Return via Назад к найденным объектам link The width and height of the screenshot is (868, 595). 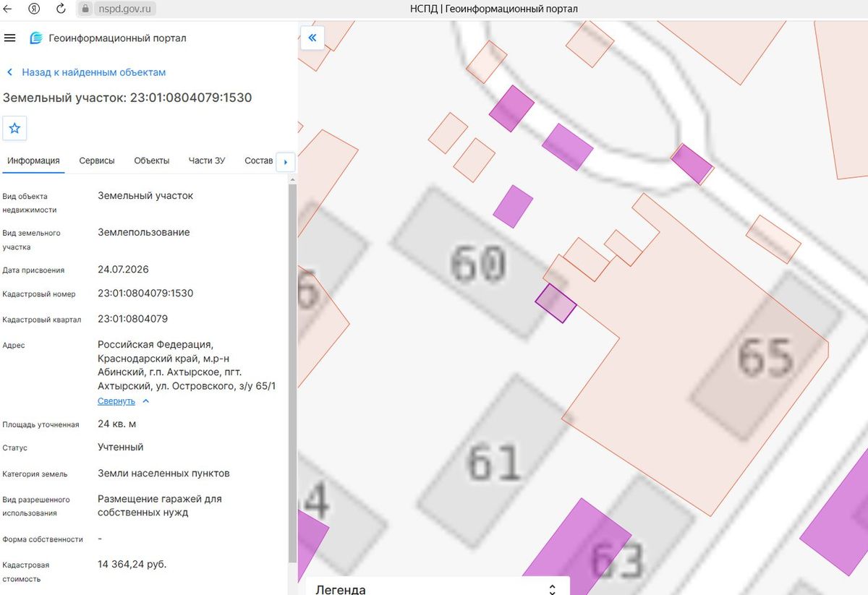click(86, 72)
